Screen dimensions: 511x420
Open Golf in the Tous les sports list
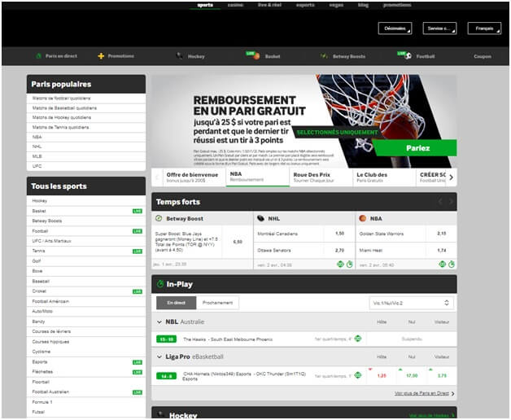[x=86, y=260]
